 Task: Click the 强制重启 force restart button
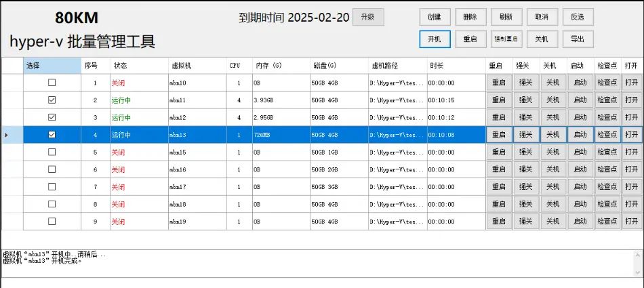coord(506,39)
